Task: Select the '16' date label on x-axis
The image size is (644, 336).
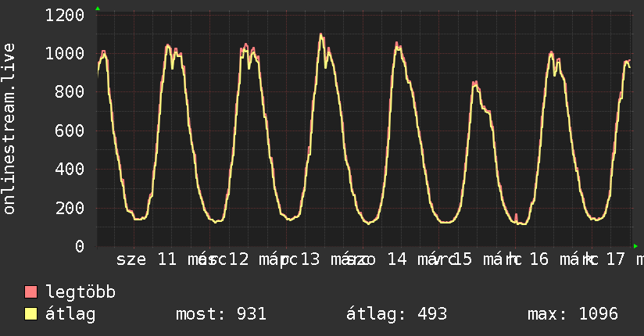Action: coord(538,259)
